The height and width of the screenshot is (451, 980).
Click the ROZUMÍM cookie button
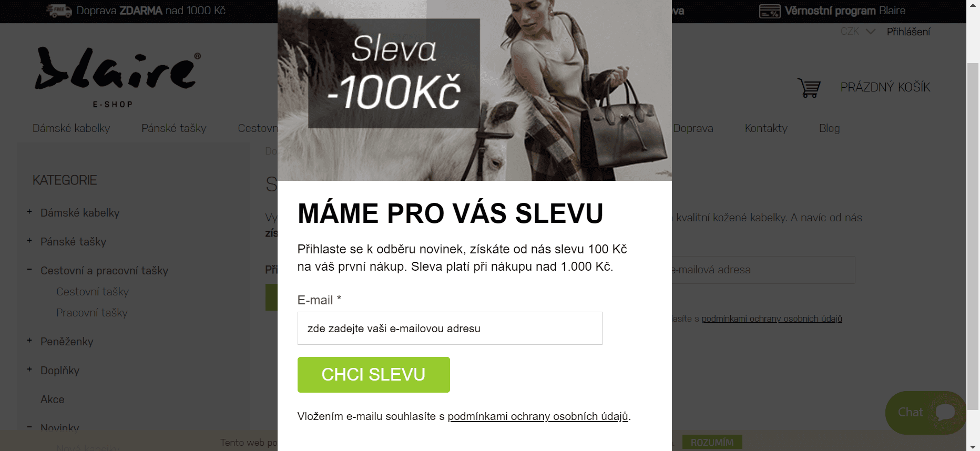click(712, 443)
